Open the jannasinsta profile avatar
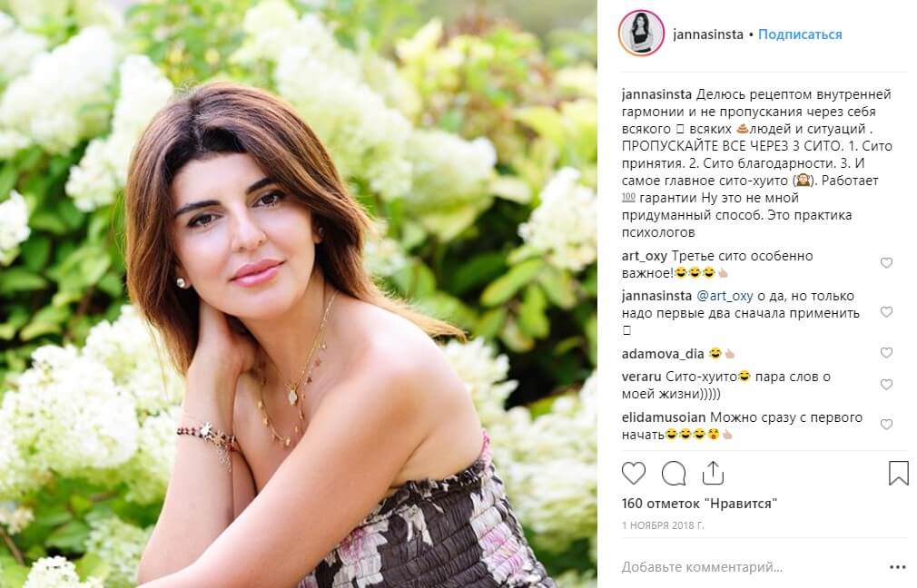Screen dimensions: 917x588 (642, 34)
